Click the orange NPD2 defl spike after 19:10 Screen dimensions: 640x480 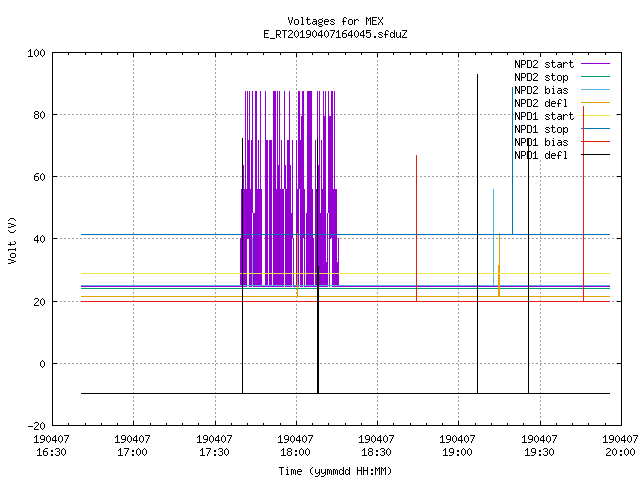[x=499, y=265]
